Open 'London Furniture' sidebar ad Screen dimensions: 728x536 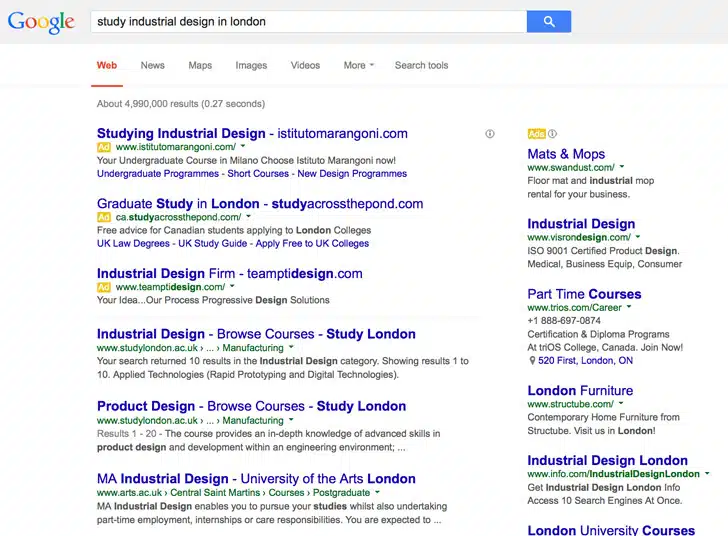(x=580, y=391)
